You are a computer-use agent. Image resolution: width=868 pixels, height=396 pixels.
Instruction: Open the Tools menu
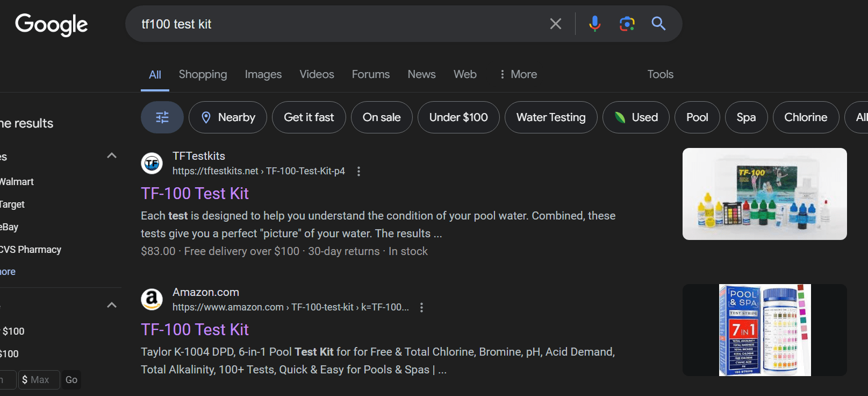[660, 74]
